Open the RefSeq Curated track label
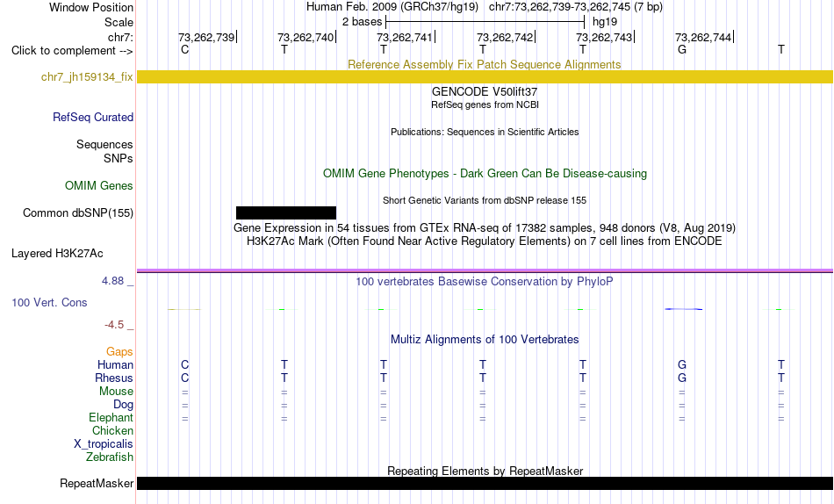 [x=93, y=117]
